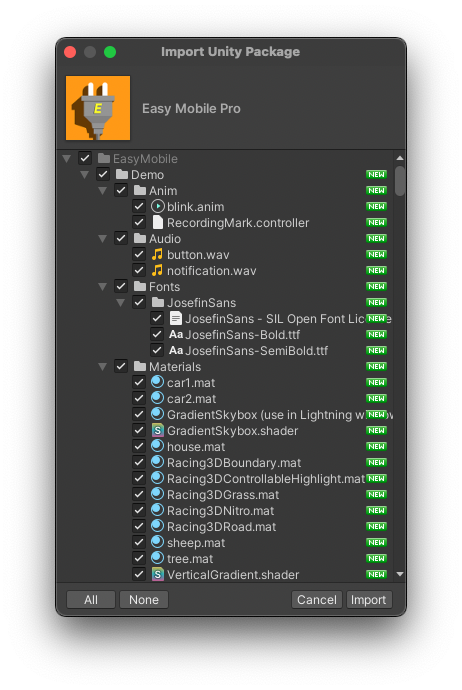The image size is (462, 690).
Task: Click the Racing3DNitro.mat material icon
Action: point(158,510)
